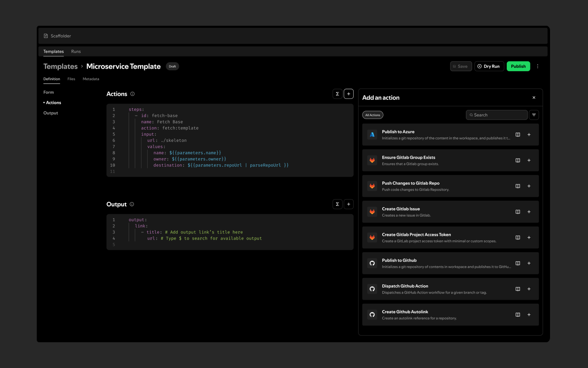588x368 pixels.
Task: Click the Microservice Template title
Action: click(x=123, y=66)
